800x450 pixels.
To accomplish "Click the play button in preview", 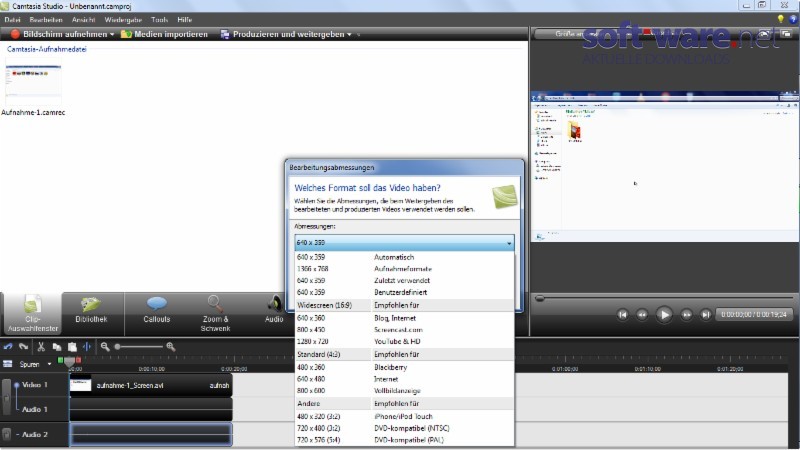I will [664, 314].
